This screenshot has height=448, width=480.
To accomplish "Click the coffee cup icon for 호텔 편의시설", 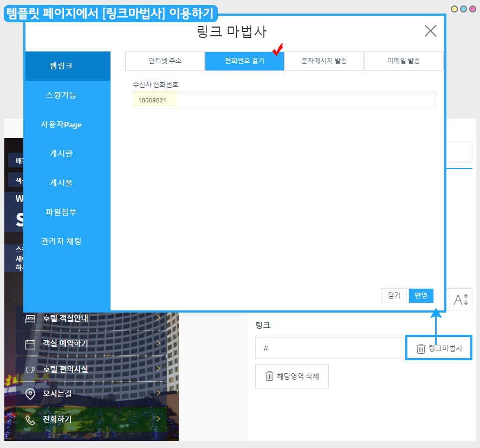I will (30, 369).
